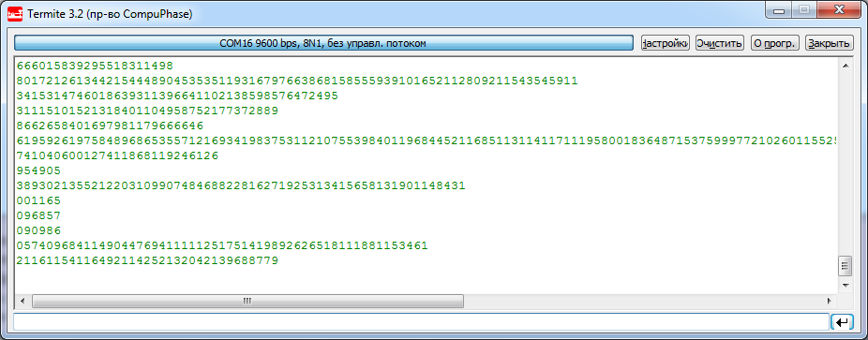Click the vertical scrollbar down arrow
Image resolution: width=868 pixels, height=340 pixels.
tap(845, 286)
